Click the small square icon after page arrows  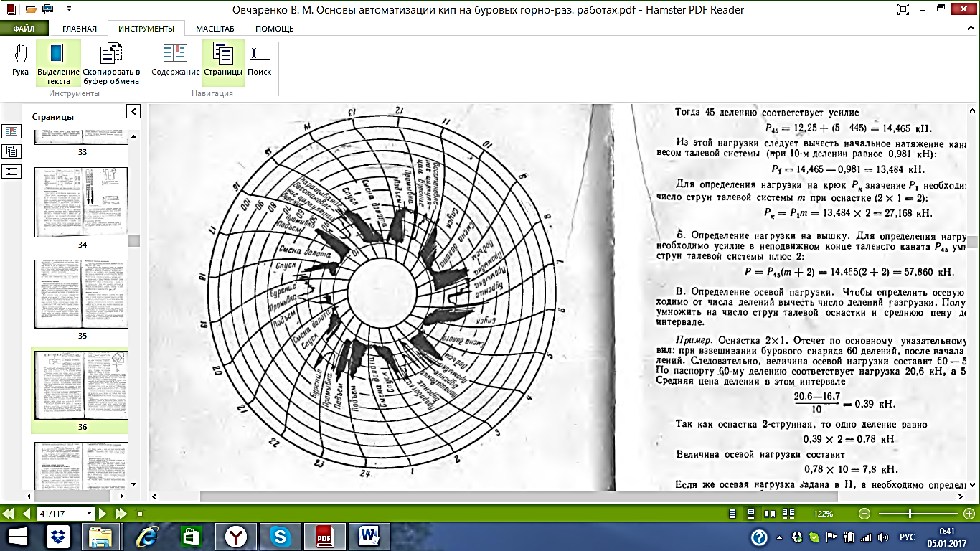(139, 514)
